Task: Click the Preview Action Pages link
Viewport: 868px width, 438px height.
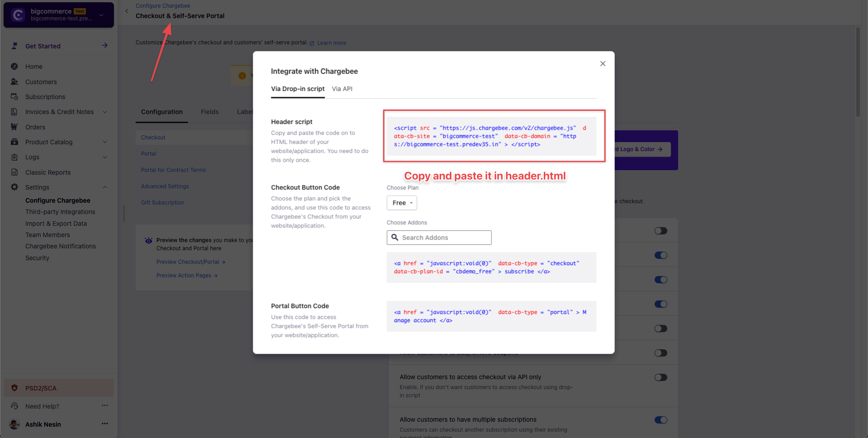Action: pyautogui.click(x=187, y=276)
